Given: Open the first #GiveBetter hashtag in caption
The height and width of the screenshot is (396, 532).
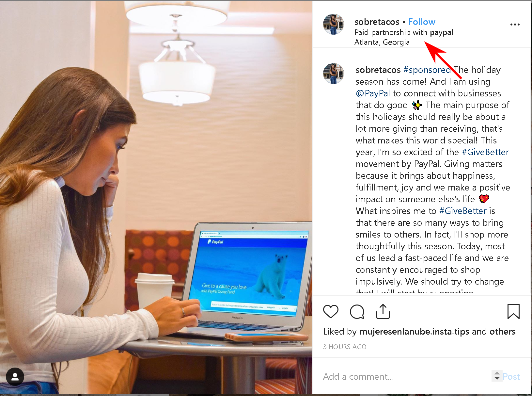Looking at the screenshot, I should coord(485,152).
